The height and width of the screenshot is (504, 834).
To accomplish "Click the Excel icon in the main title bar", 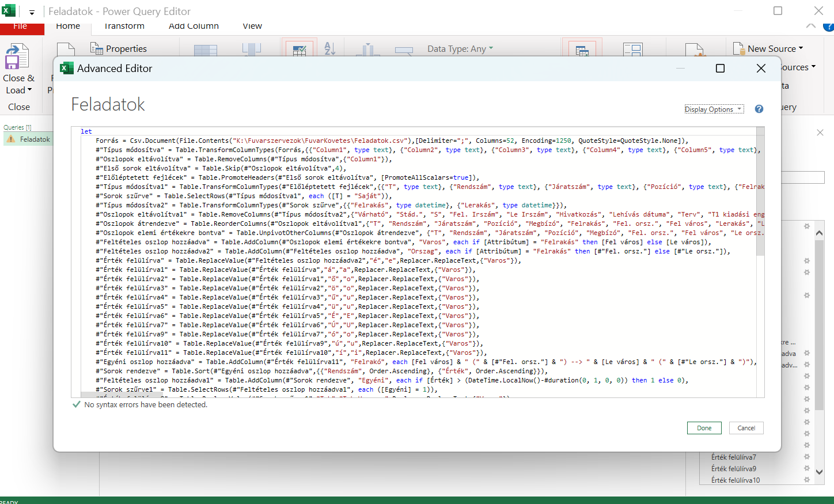I will [9, 10].
